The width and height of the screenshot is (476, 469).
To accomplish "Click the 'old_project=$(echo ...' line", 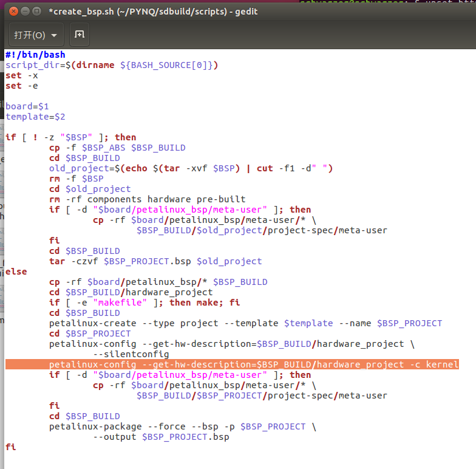I will click(191, 168).
